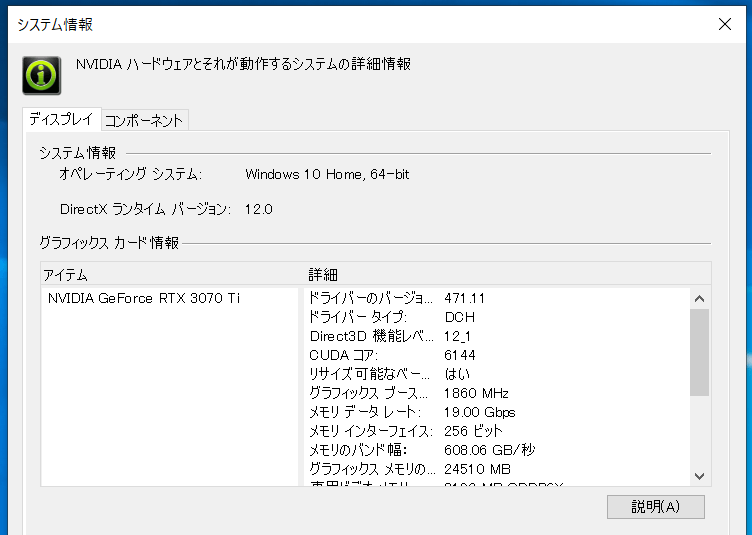Image resolution: width=752 pixels, height=535 pixels.
Task: Select the driver version value 471.11
Action: (x=464, y=298)
